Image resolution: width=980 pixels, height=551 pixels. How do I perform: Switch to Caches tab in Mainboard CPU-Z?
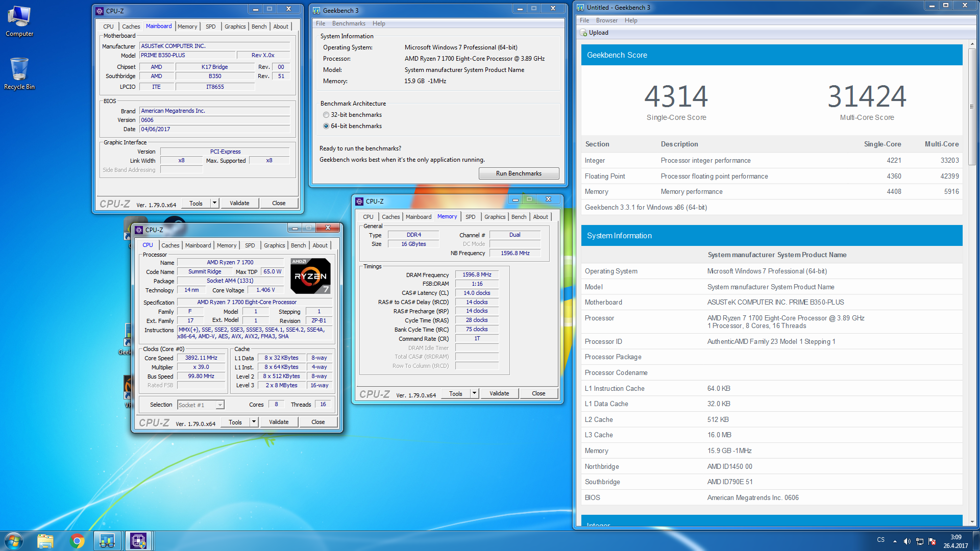coord(131,27)
